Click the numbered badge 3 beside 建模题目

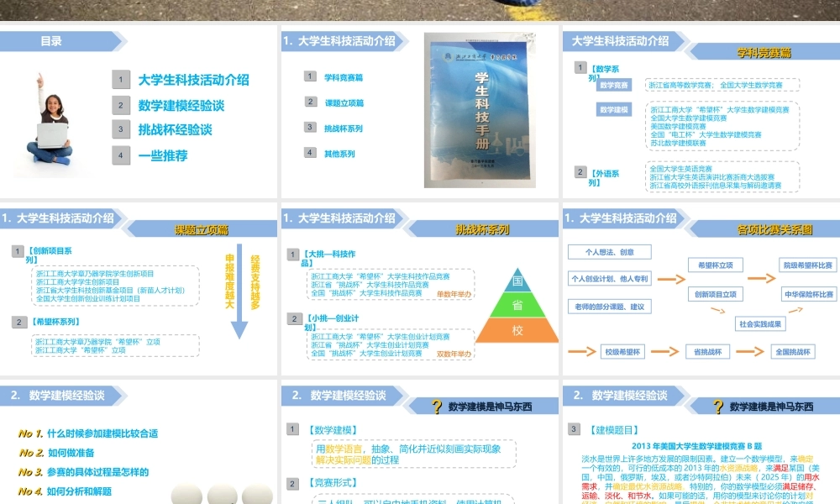pyautogui.click(x=573, y=428)
